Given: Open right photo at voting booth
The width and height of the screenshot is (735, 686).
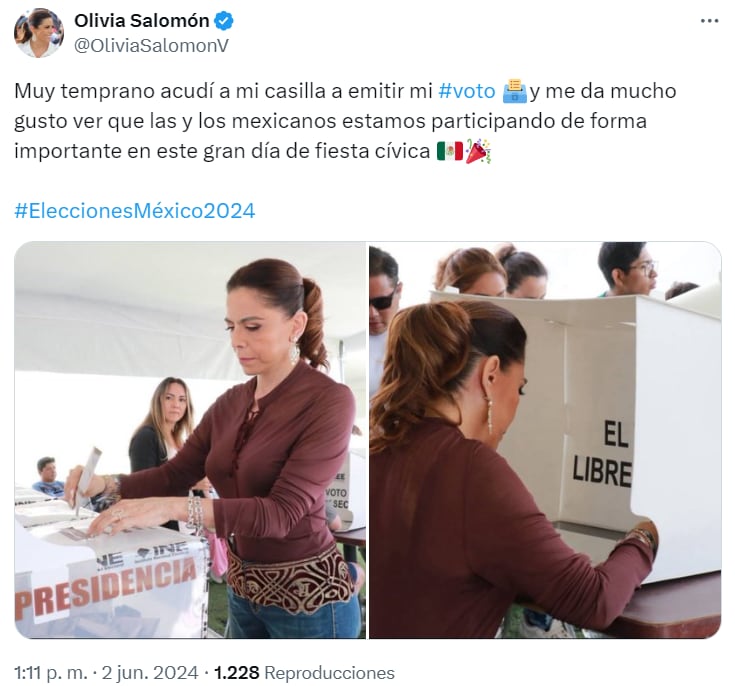Looking at the screenshot, I should click(x=545, y=440).
